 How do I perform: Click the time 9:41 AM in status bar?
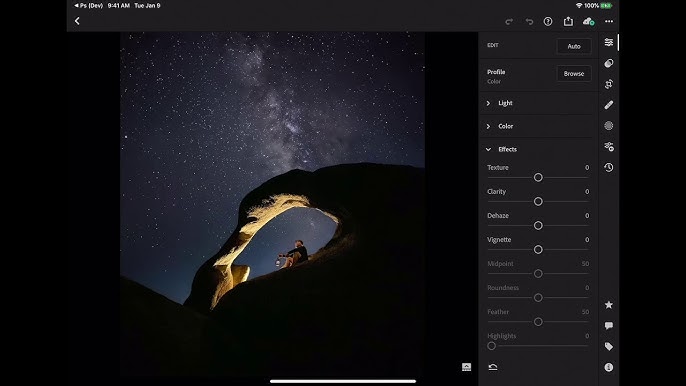pos(119,6)
